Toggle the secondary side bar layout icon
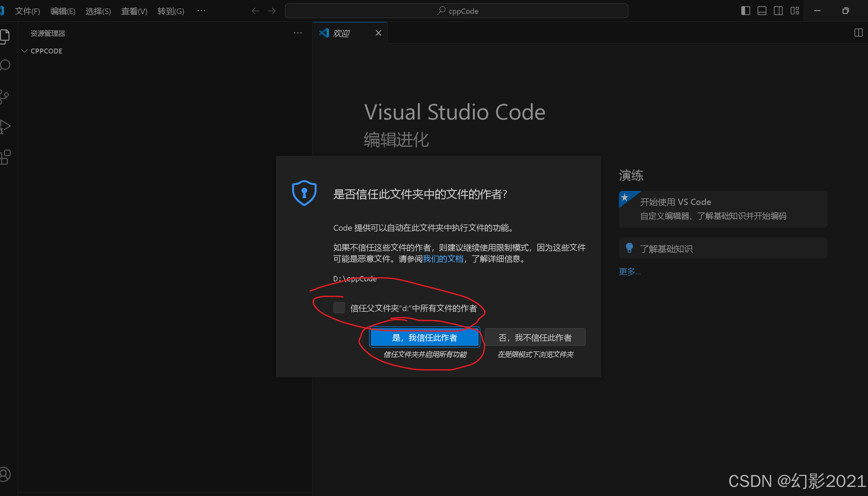The image size is (868, 496). pos(778,11)
